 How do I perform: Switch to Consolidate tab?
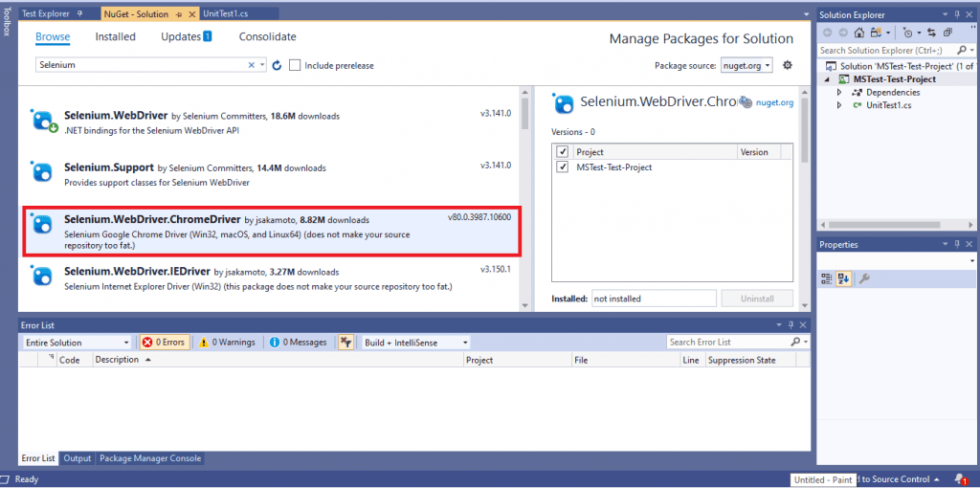[268, 37]
